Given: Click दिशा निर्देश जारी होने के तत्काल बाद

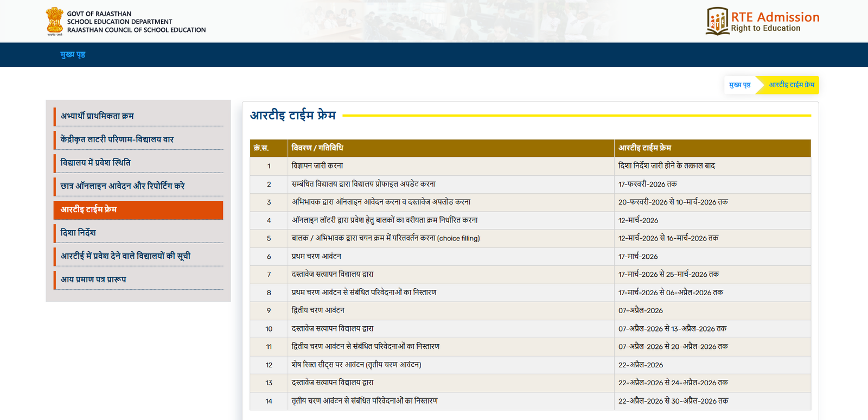Looking at the screenshot, I should [x=667, y=166].
